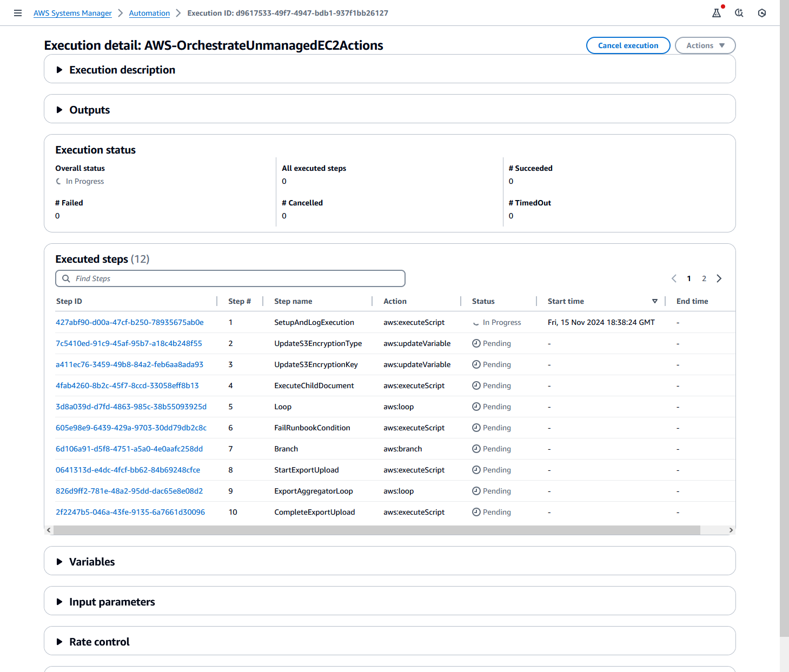Expand the Outputs section
Screen dimensions: 789x672
pos(59,110)
